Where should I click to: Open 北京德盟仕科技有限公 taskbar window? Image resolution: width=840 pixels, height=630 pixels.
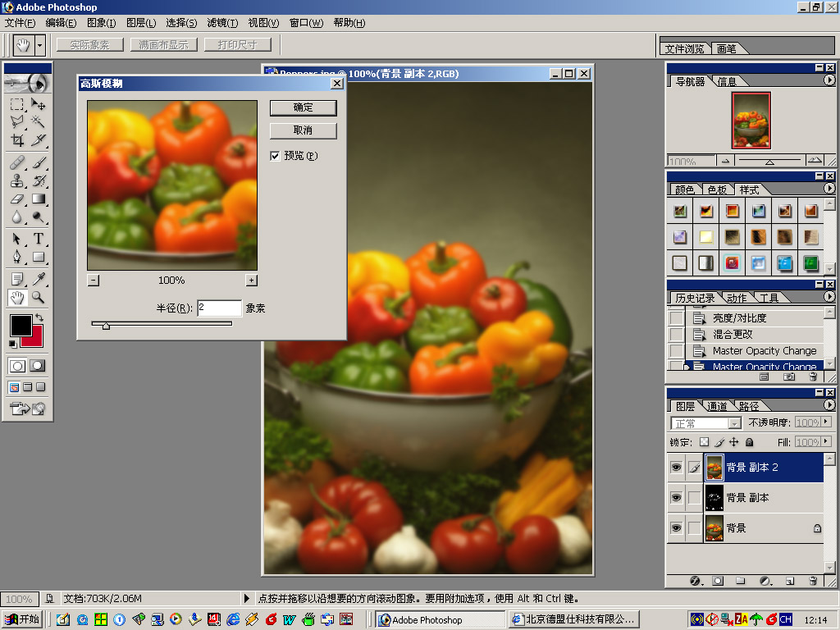(575, 619)
